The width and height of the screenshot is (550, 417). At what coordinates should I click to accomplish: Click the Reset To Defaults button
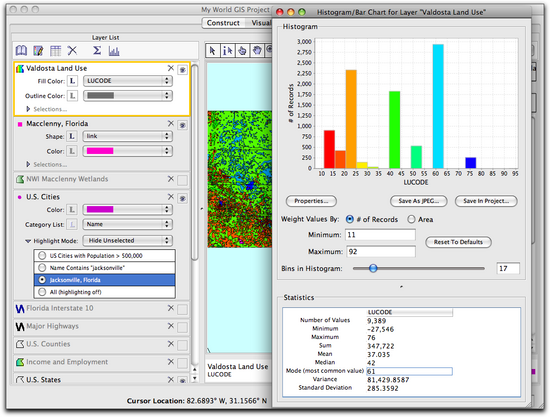(458, 242)
